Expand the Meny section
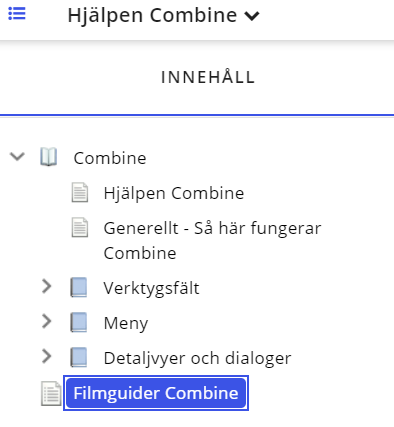Screen dimensions: 394x427 [47, 321]
